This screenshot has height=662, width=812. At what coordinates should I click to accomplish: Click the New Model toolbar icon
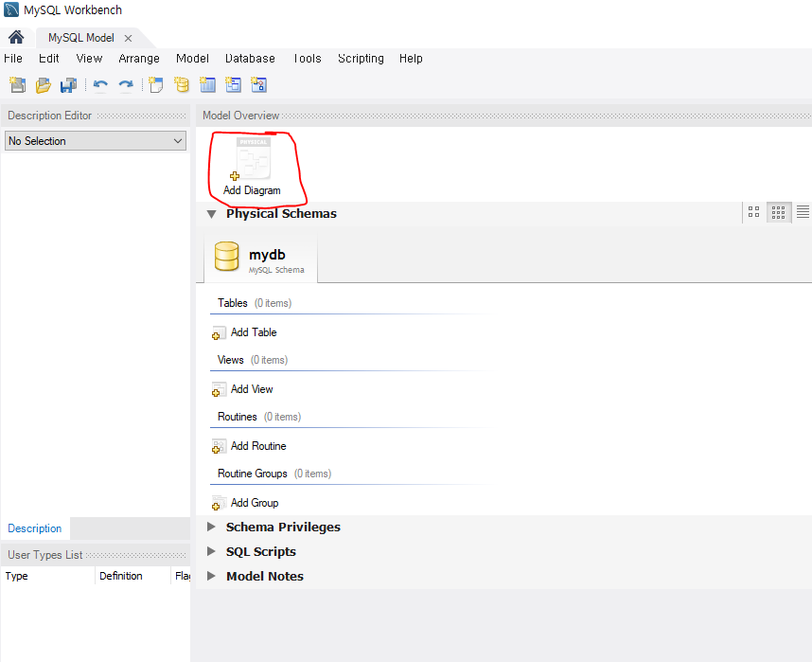point(17,84)
